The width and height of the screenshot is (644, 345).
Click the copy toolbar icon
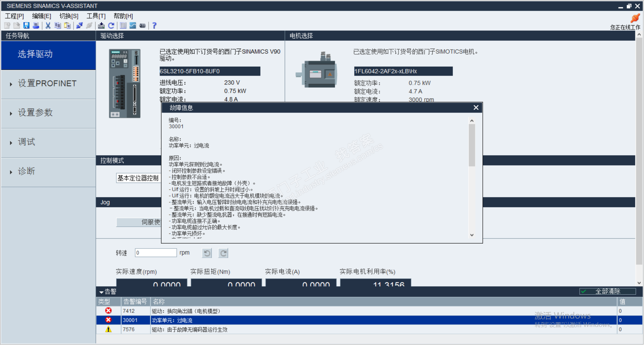[58, 25]
